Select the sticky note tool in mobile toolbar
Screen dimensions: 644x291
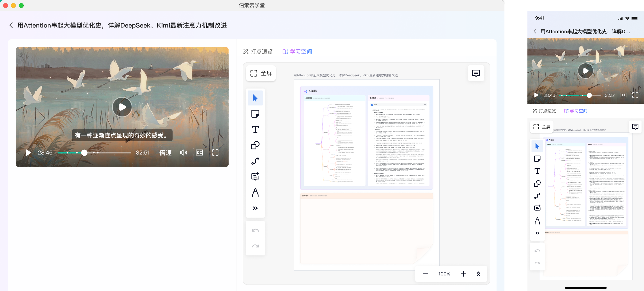537,159
